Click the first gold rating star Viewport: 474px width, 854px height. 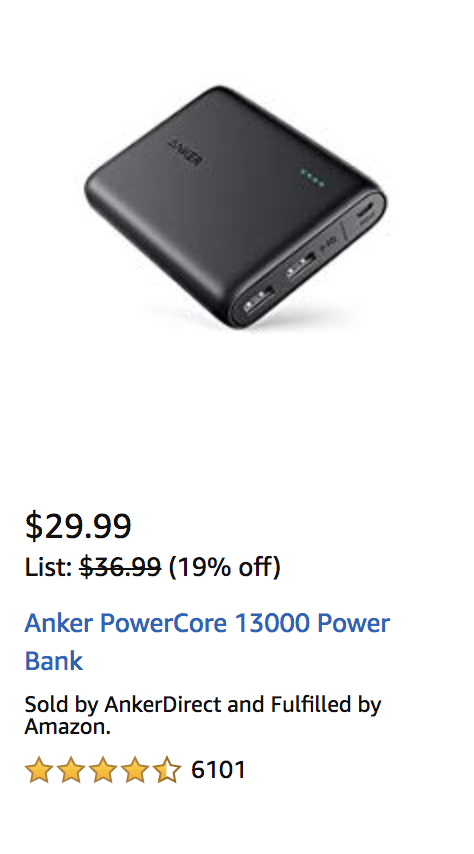pyautogui.click(x=39, y=770)
